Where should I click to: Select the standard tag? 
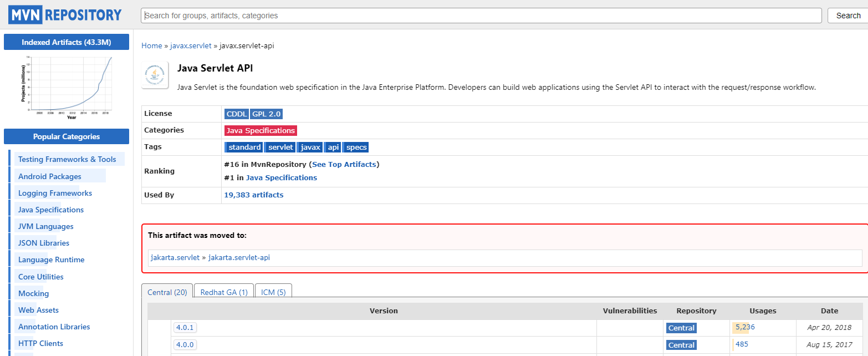244,147
